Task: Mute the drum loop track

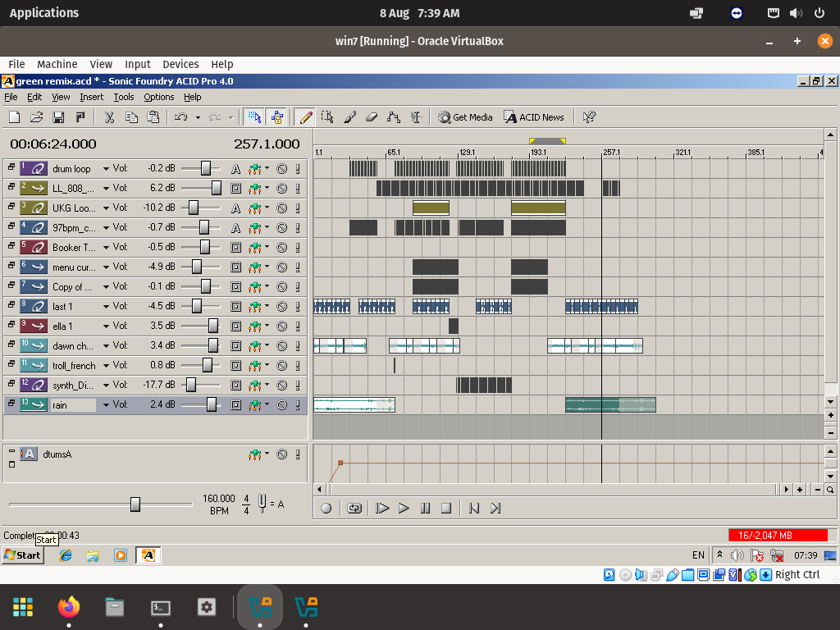Action: 282,169
